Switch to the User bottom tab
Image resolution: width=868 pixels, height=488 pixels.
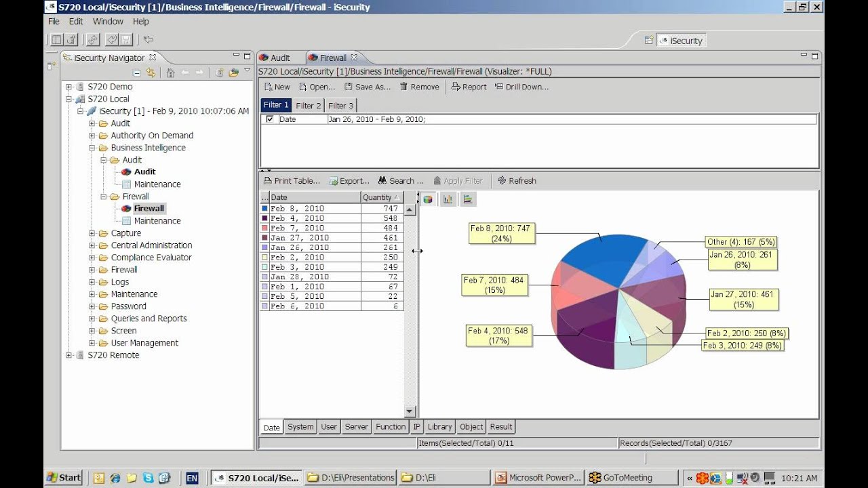tap(329, 427)
